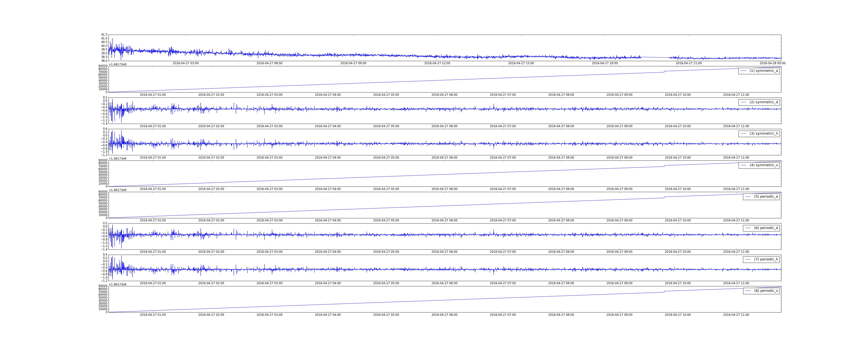868x347 pixels.
Task: Click the +1.46173e9 offset text above symmetric_a plot
Action: (118, 64)
